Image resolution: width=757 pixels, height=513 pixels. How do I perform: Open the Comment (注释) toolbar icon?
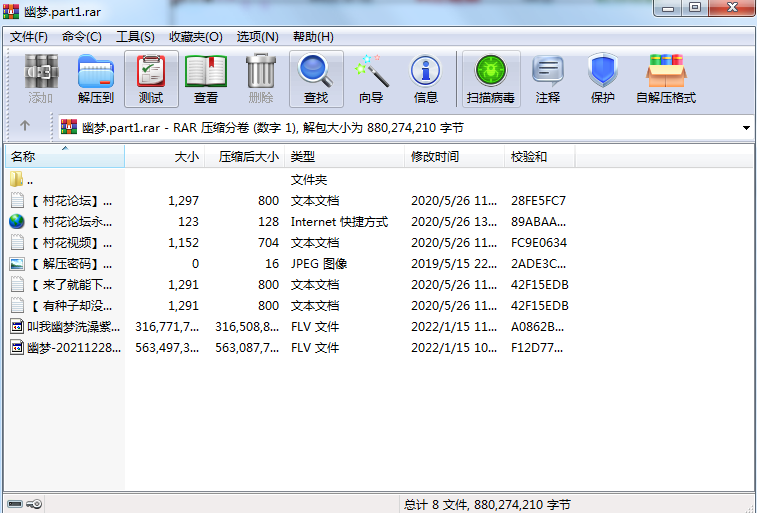point(548,79)
